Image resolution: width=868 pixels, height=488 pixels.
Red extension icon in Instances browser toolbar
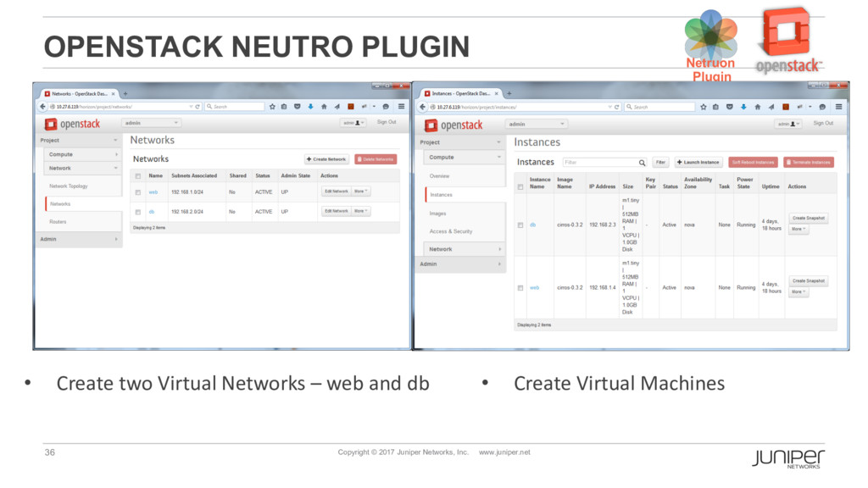[x=786, y=107]
